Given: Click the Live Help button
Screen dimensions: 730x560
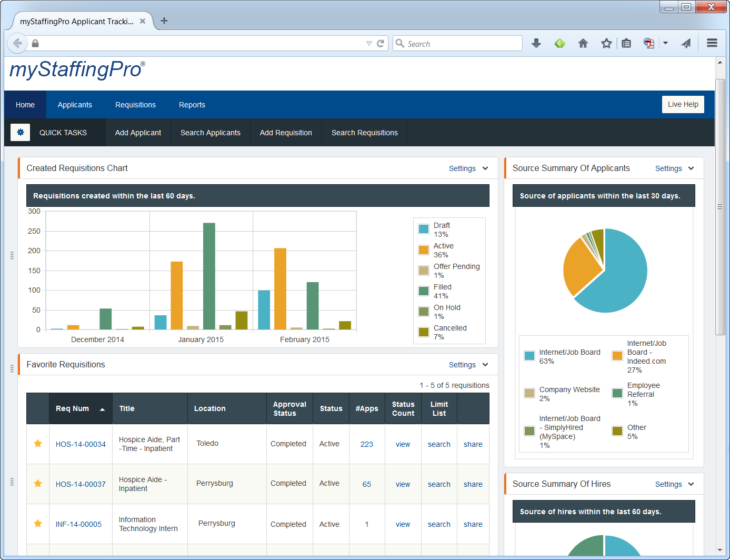Looking at the screenshot, I should [x=683, y=104].
